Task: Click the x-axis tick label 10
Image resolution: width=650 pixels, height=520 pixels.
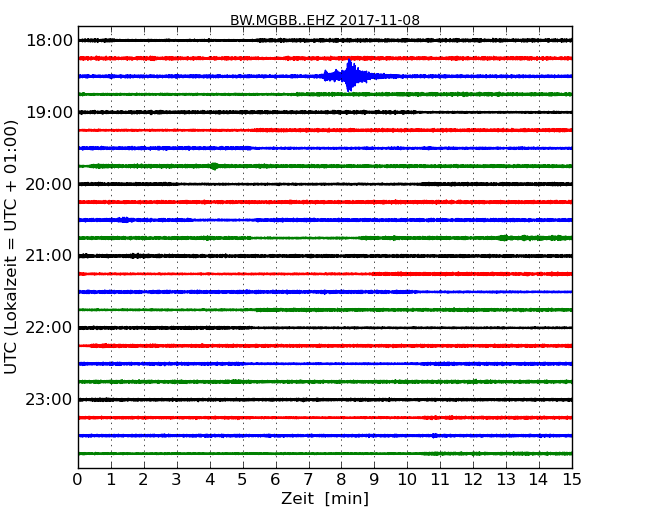Action: [x=407, y=480]
